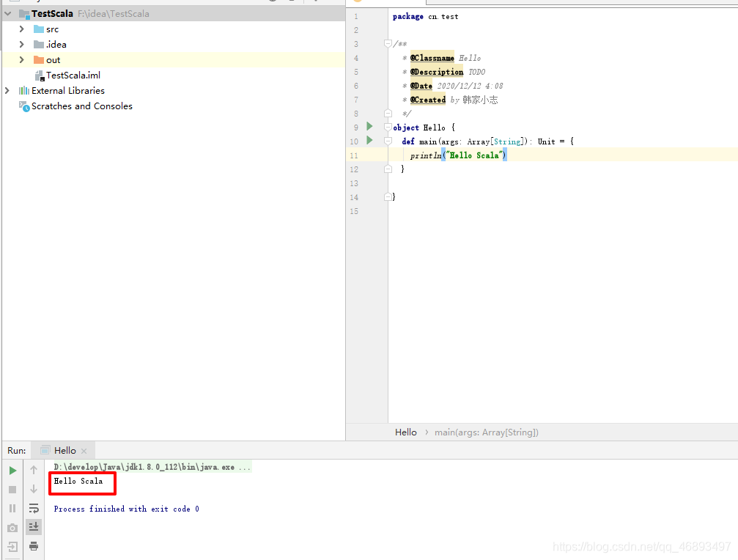738x560 pixels.
Task: Click line number 15 in gutter
Action: (x=354, y=211)
